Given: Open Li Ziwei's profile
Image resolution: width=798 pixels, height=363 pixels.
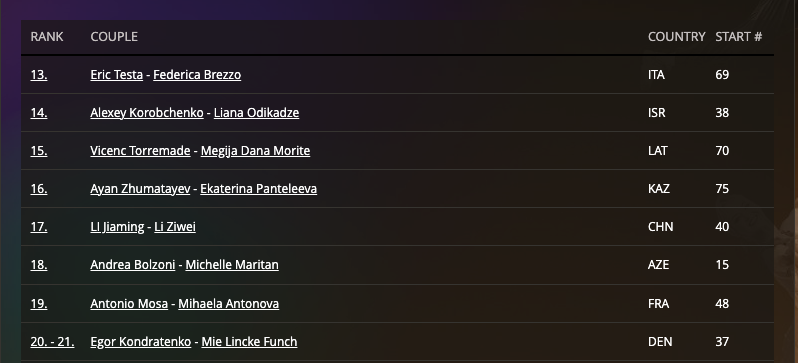Looking at the screenshot, I should [x=175, y=227].
